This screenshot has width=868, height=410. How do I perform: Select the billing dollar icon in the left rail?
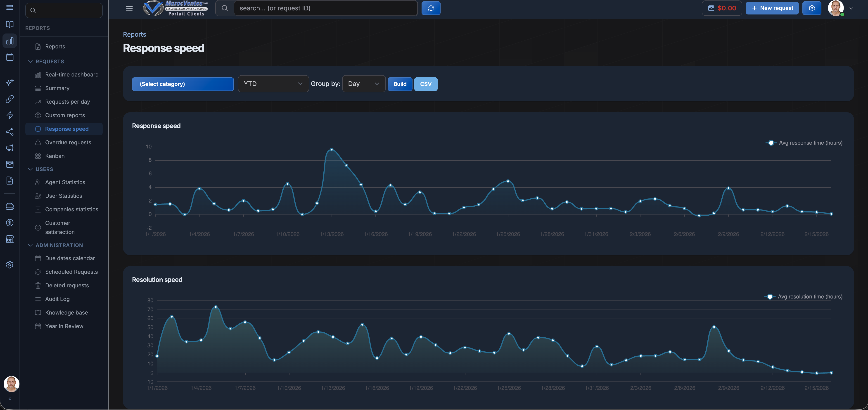[9, 222]
